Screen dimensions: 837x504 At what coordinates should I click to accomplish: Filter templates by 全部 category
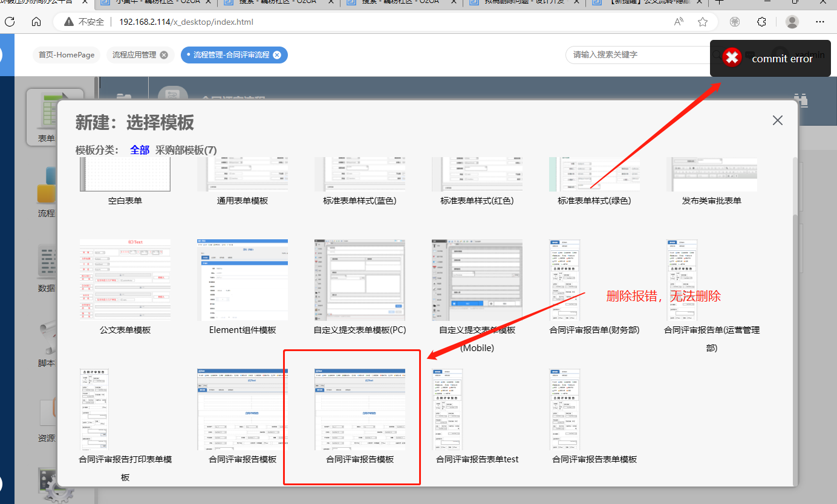click(x=139, y=150)
